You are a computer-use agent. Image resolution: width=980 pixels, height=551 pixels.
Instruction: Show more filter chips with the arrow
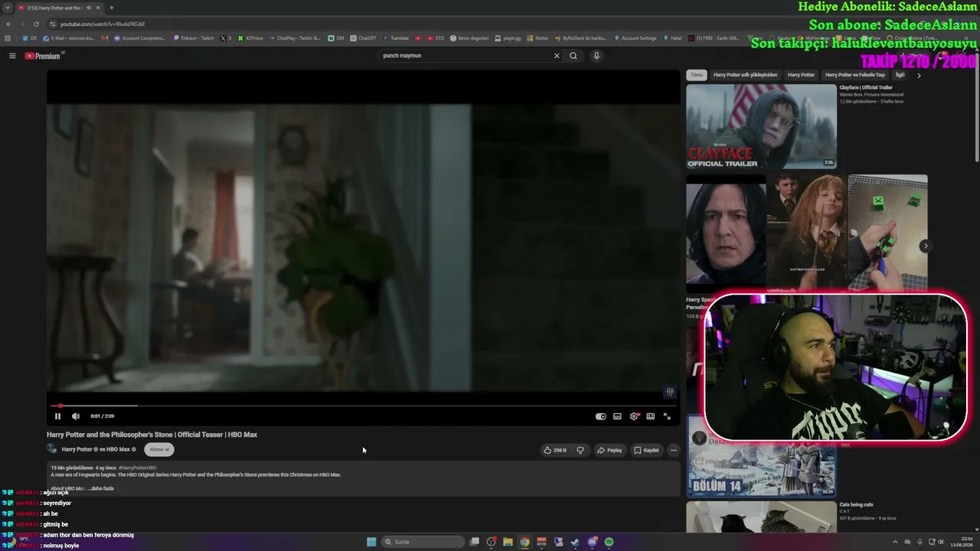[x=919, y=75]
